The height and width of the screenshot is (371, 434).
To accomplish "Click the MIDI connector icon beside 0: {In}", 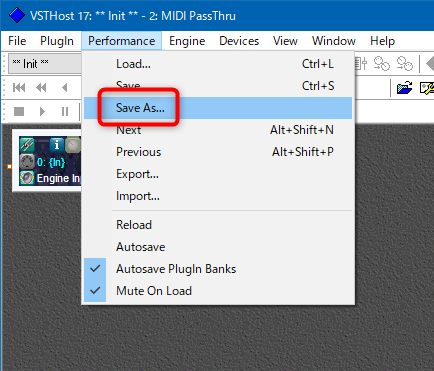I will click(27, 162).
